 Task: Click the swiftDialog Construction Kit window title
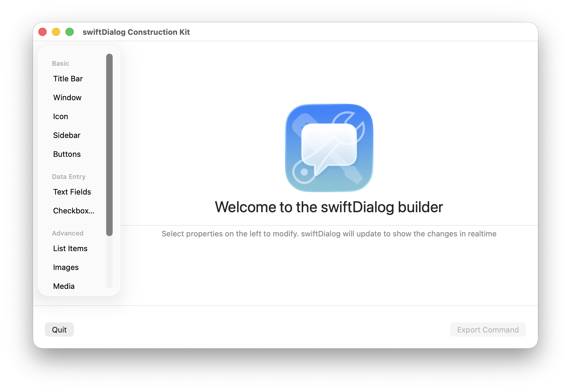(136, 32)
